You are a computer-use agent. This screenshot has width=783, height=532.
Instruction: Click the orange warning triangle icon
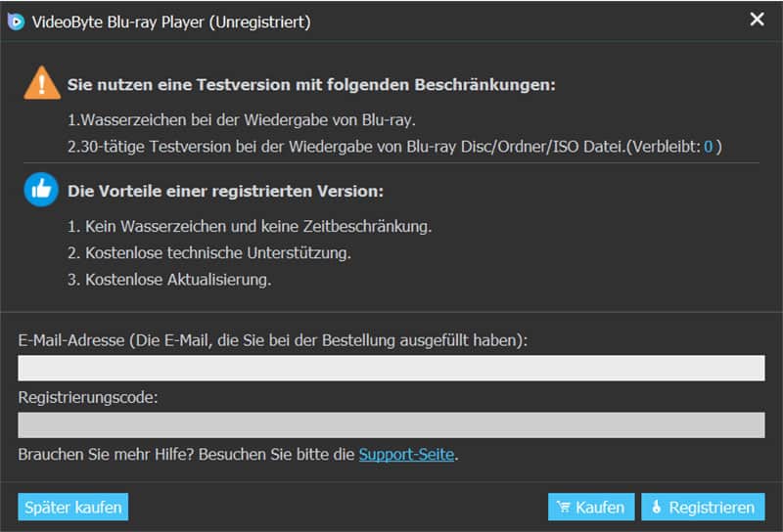click(x=42, y=83)
